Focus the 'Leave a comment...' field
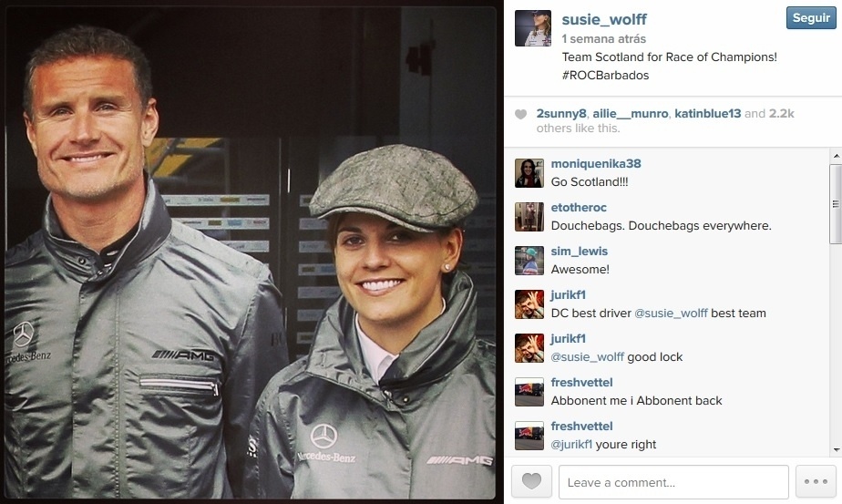 (x=674, y=482)
